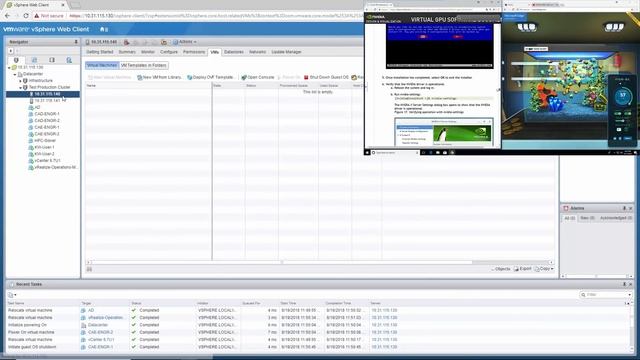Expand the Infrastructure cluster node
The width and height of the screenshot is (640, 360).
click(x=20, y=81)
